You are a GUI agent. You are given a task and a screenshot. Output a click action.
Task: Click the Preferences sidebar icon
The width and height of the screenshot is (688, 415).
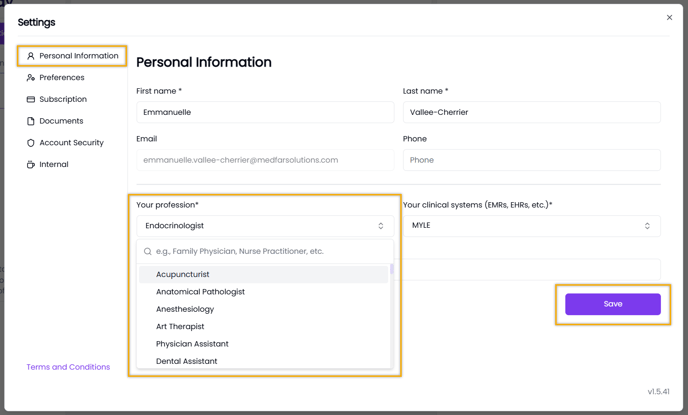(31, 78)
